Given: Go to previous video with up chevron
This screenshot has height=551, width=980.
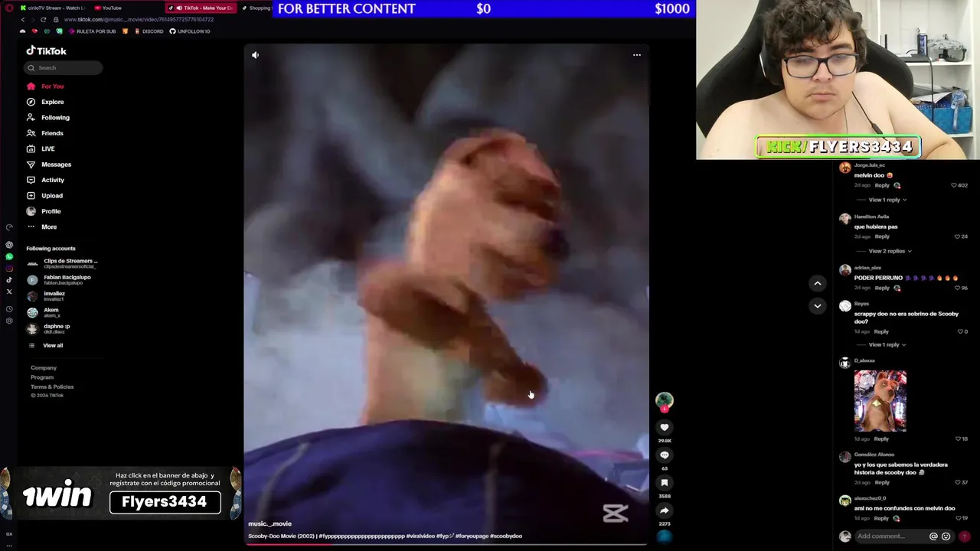Looking at the screenshot, I should tap(818, 283).
